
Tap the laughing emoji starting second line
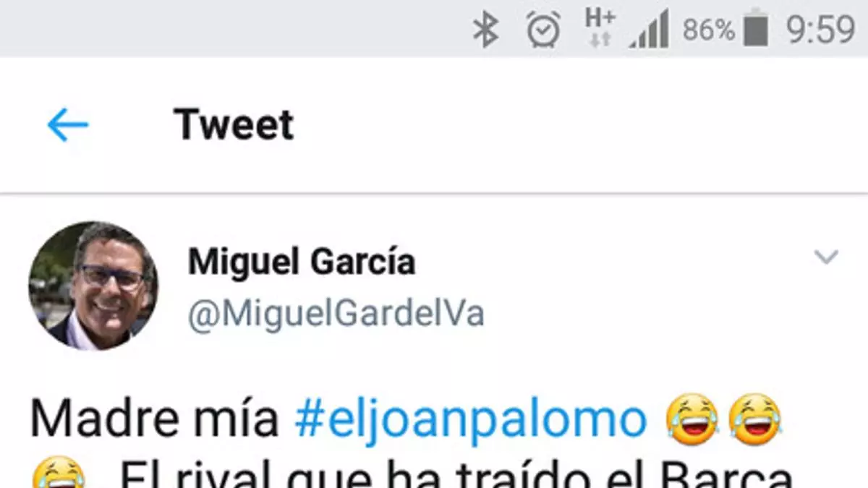tap(59, 474)
